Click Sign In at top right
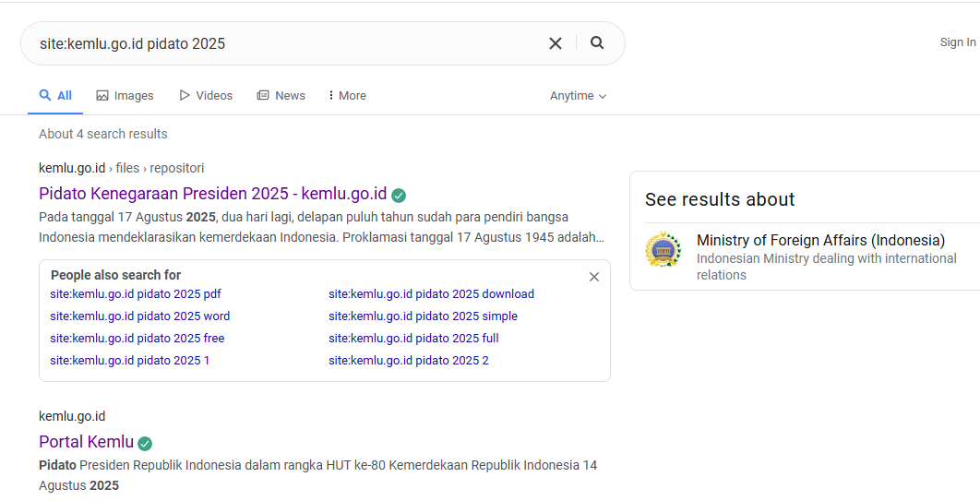 [957, 42]
